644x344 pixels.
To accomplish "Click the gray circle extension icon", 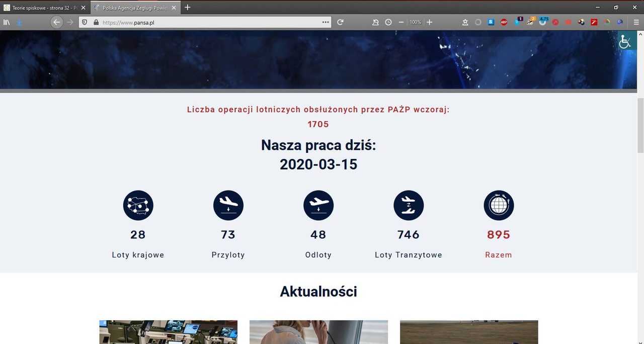I will pyautogui.click(x=478, y=22).
